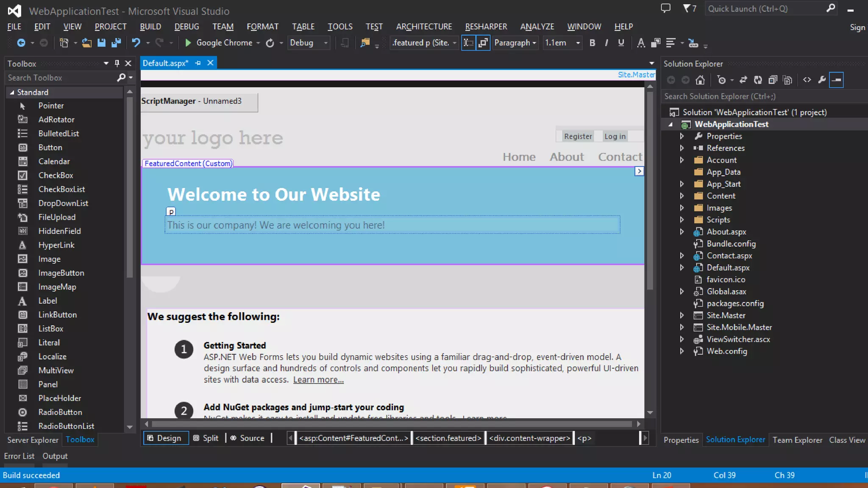This screenshot has height=488, width=868.
Task: Click the Learn more link under Getting Started
Action: tap(318, 380)
